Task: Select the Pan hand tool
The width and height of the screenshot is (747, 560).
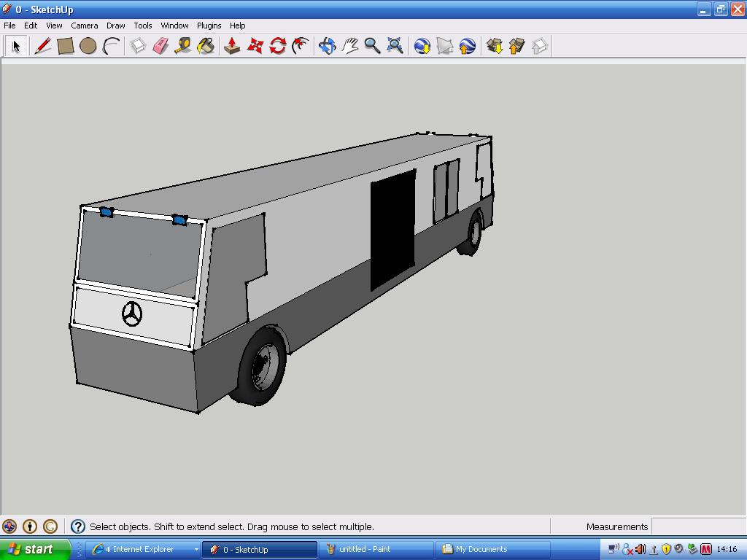Action: (x=350, y=46)
